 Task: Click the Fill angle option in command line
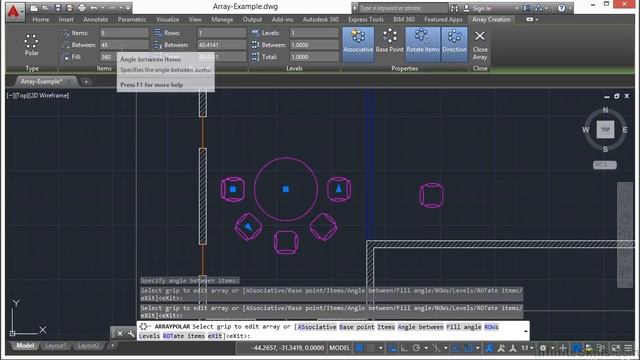click(464, 327)
